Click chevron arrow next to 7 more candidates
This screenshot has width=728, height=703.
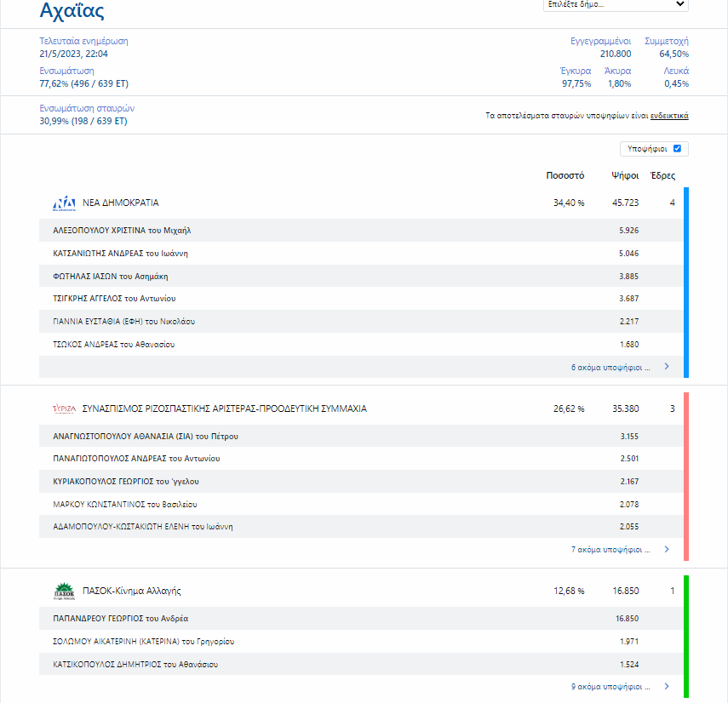click(666, 550)
